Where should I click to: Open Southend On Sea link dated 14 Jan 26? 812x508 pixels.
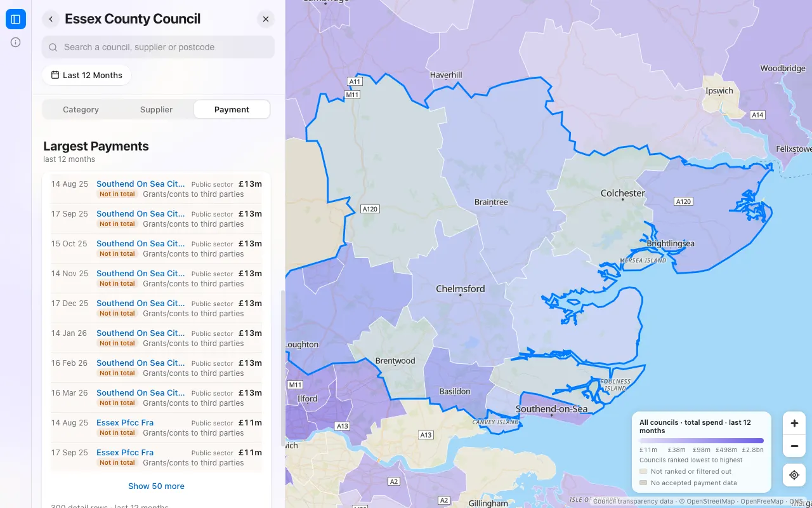tap(141, 333)
